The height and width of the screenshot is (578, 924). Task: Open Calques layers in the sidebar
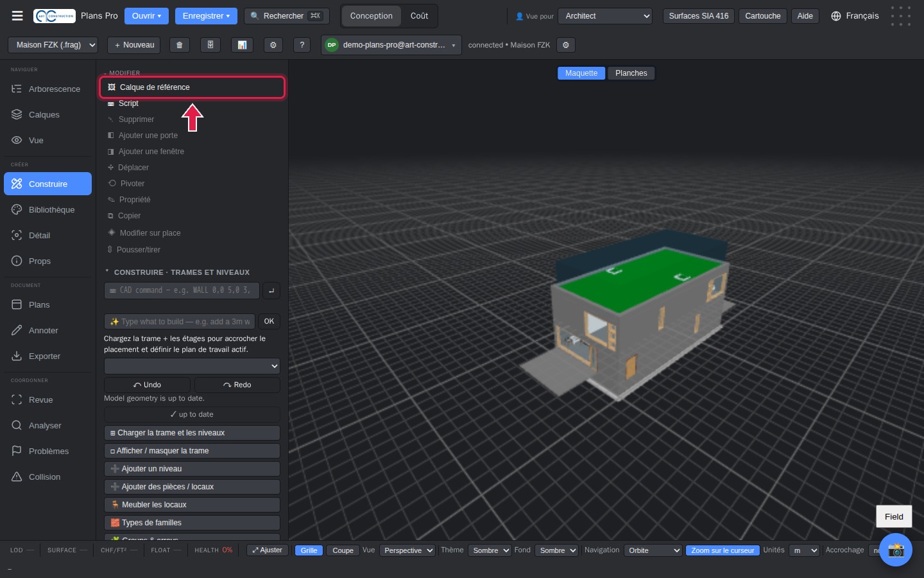[48, 114]
